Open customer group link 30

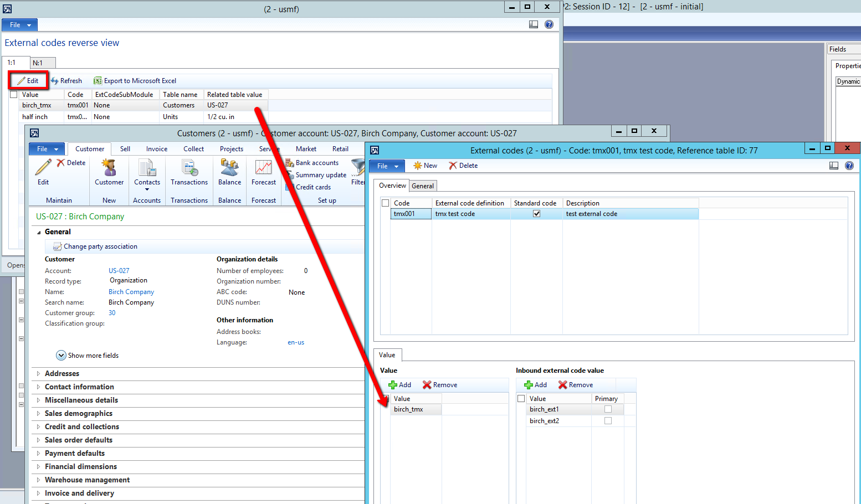(112, 313)
